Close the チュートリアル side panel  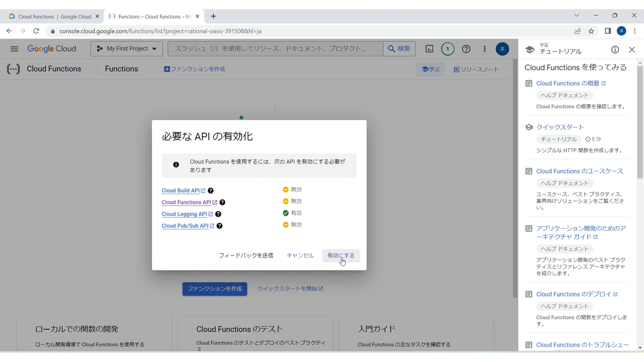632,49
